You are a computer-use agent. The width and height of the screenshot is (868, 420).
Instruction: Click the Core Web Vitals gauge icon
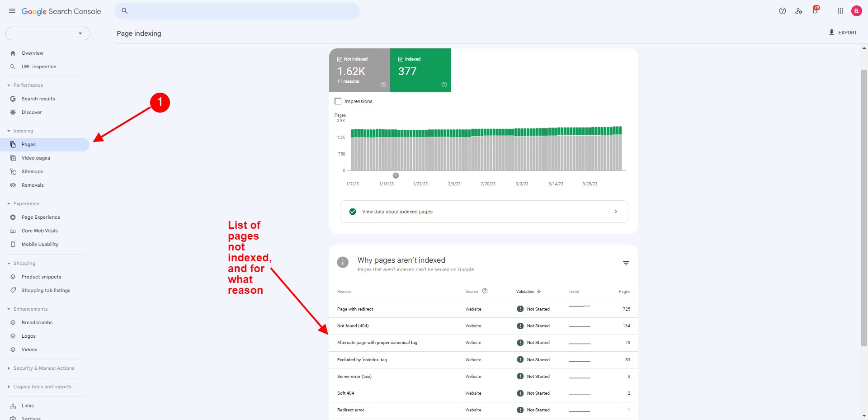pyautogui.click(x=13, y=231)
